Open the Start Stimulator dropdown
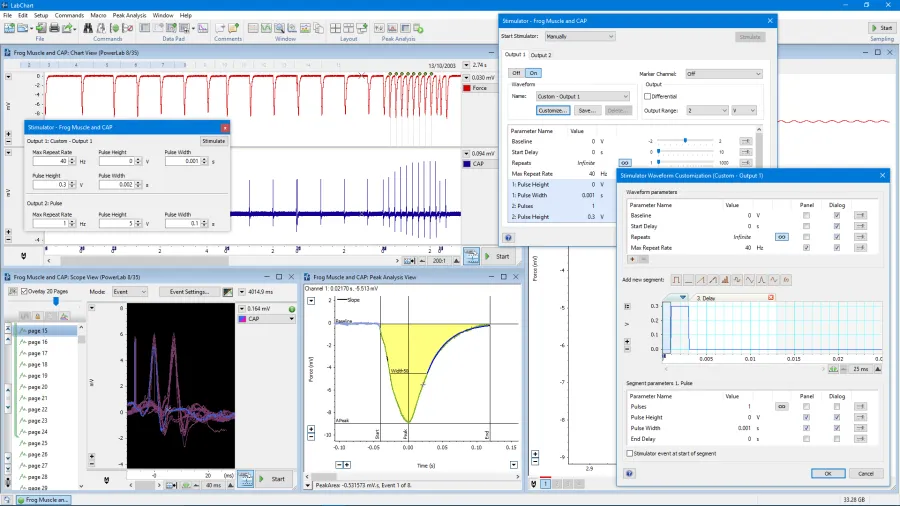This screenshot has width=900, height=506. pyautogui.click(x=580, y=36)
